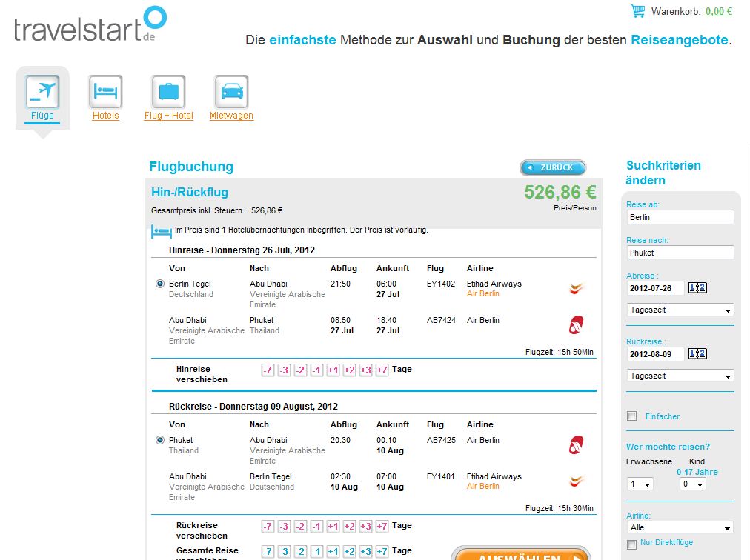Select the Phuket return flight radio button

(160, 440)
